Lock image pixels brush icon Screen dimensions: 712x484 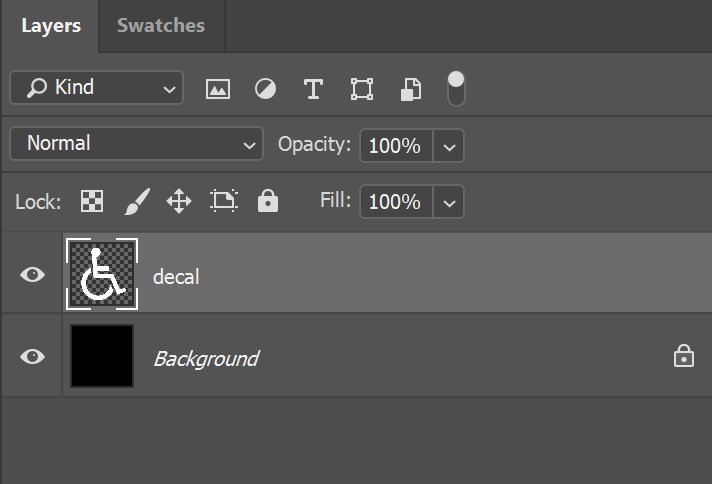pos(137,202)
